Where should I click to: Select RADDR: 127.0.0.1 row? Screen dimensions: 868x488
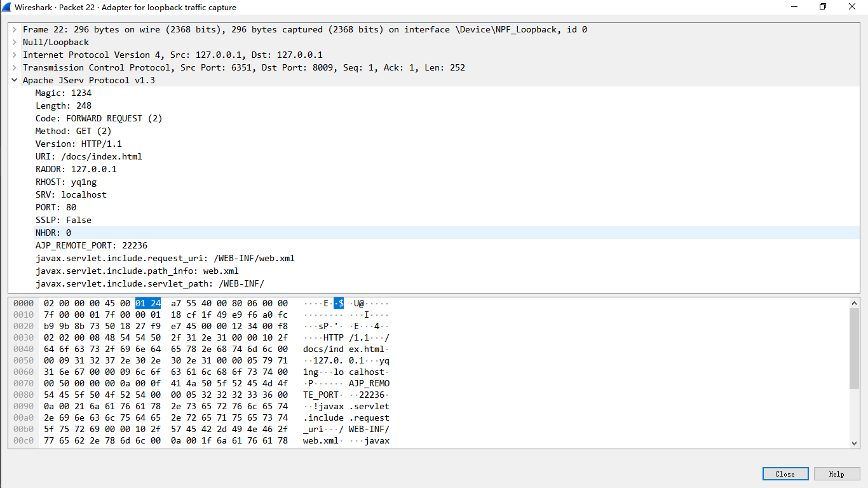[x=76, y=169]
